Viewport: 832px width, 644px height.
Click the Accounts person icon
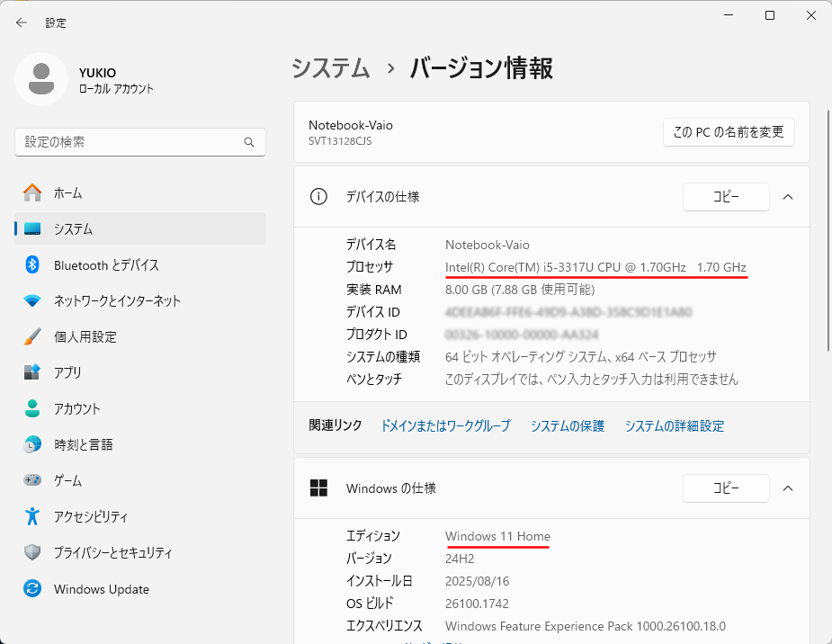click(32, 408)
